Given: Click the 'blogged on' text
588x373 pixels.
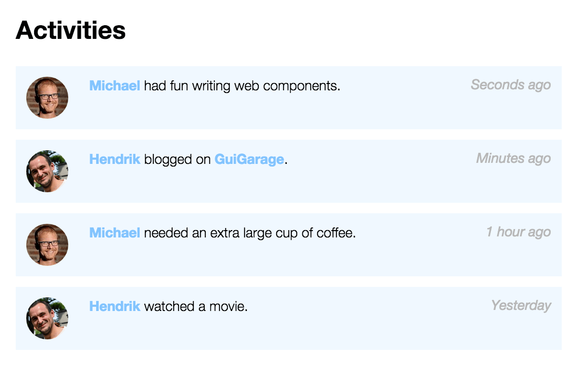Looking at the screenshot, I should [177, 159].
